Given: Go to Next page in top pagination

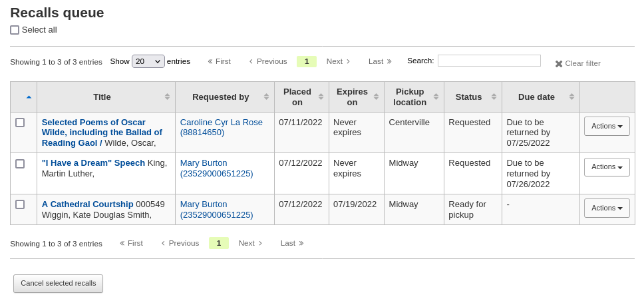Looking at the screenshot, I should 339,61.
